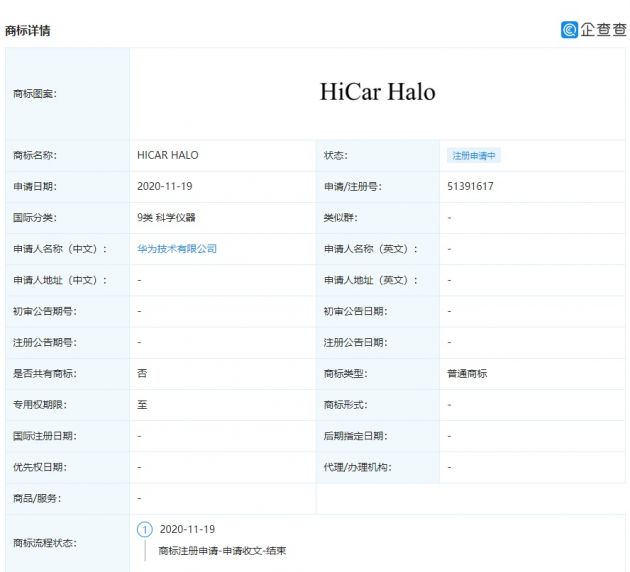Click the 申请人名称（英文） label

(x=371, y=249)
